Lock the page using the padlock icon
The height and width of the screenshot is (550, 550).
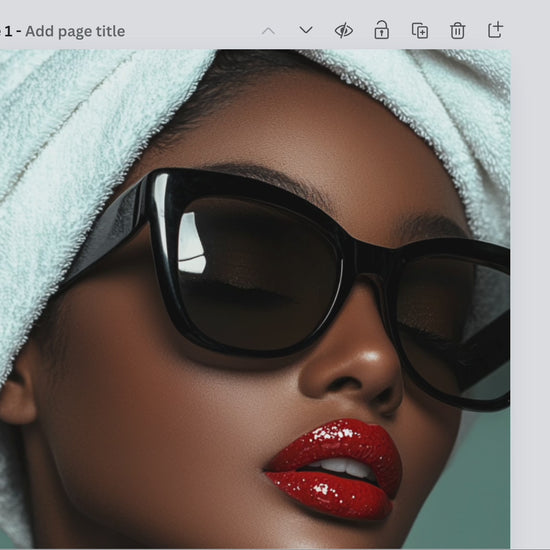[382, 30]
